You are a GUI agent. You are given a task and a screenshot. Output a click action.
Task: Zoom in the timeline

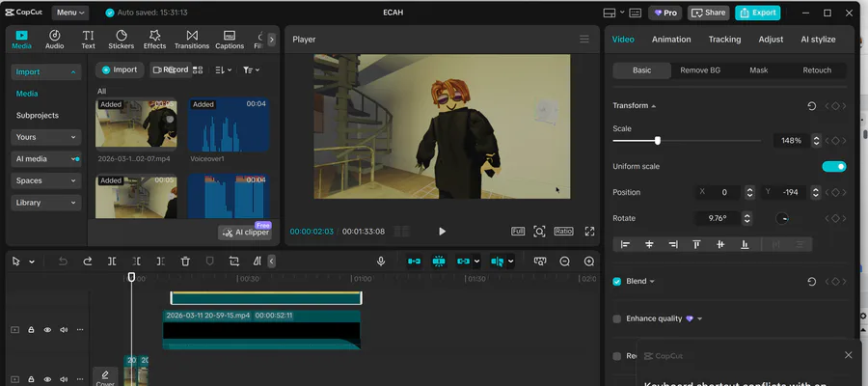click(589, 262)
